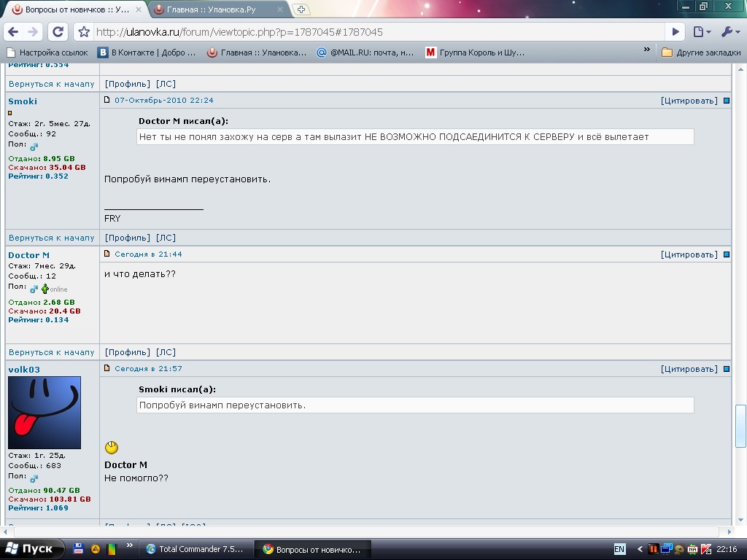
Task: Bookmark this page with the star icon
Action: (84, 32)
